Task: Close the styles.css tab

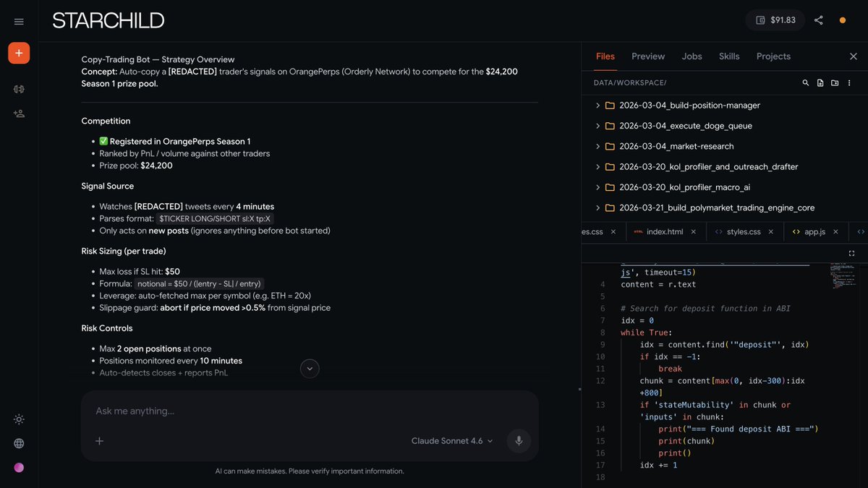Action: click(771, 232)
